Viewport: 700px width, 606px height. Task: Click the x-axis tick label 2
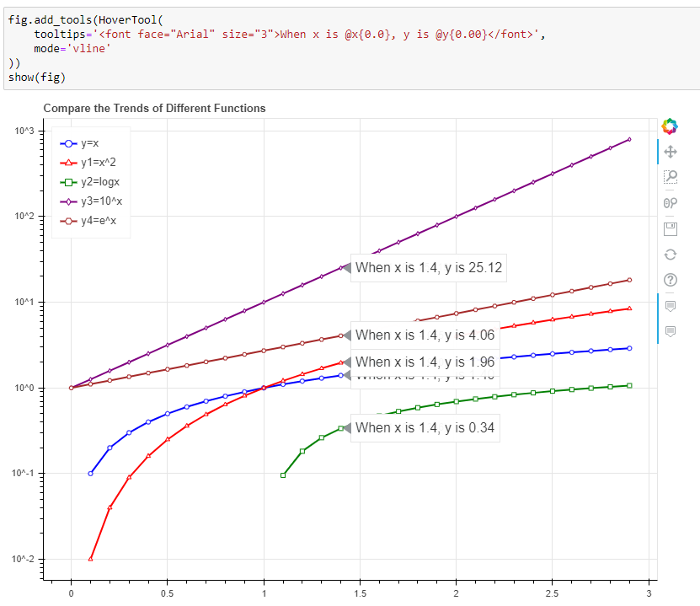click(456, 593)
